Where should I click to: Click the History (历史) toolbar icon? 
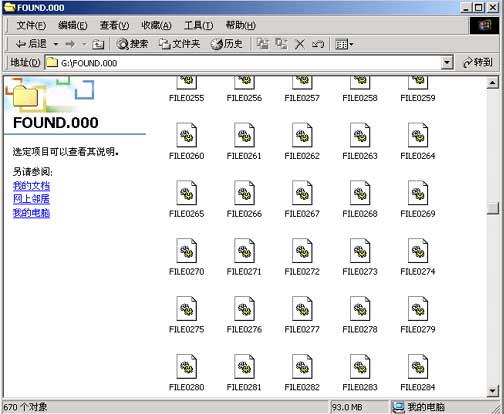click(227, 44)
